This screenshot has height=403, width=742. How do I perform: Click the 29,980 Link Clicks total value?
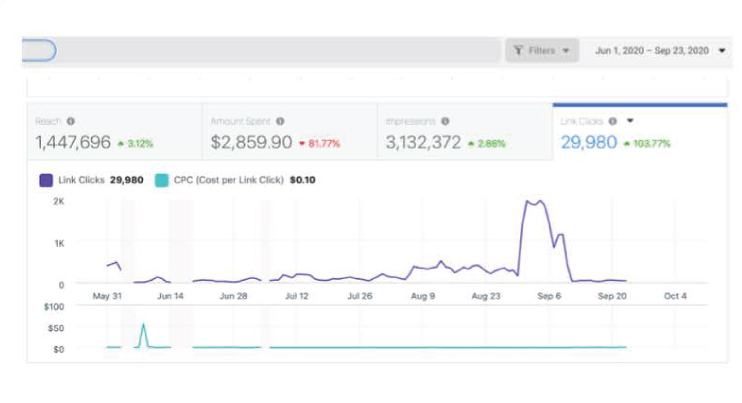pyautogui.click(x=589, y=142)
